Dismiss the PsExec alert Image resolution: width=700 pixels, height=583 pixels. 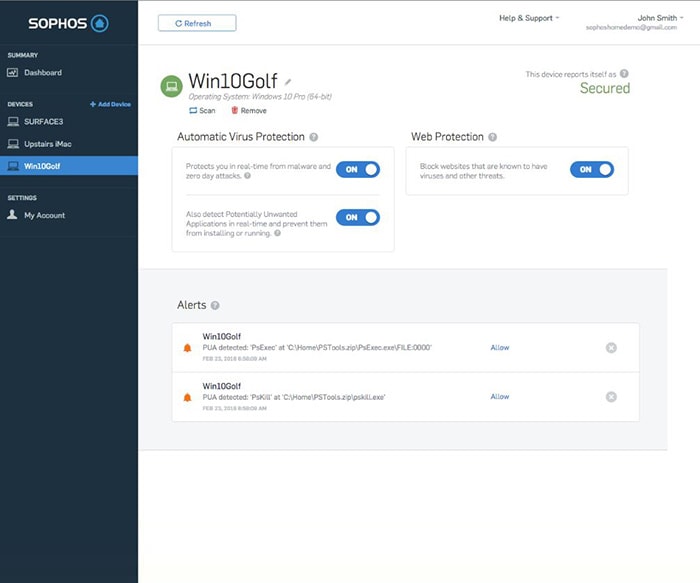pos(611,348)
